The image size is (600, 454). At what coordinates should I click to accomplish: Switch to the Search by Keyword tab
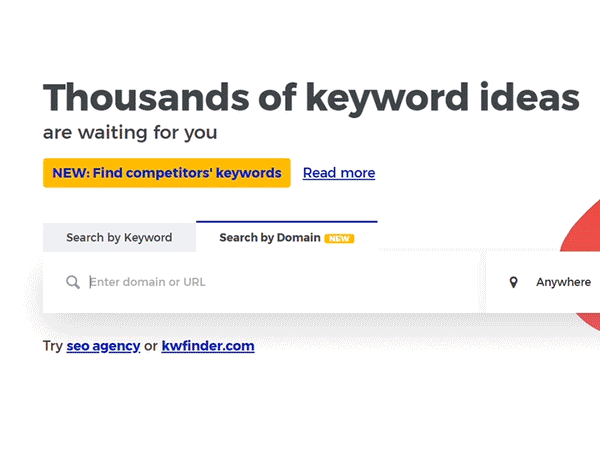[119, 237]
